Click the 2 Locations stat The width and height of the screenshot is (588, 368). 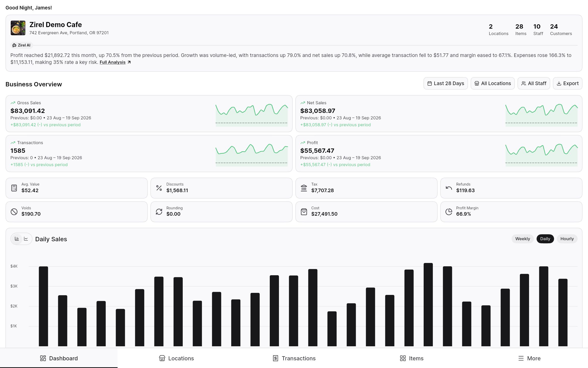(498, 30)
